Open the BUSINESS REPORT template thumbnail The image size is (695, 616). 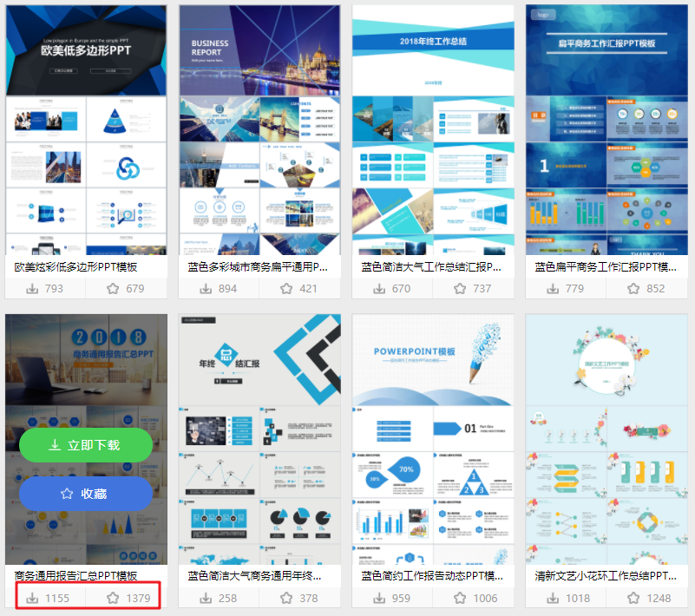click(259, 130)
